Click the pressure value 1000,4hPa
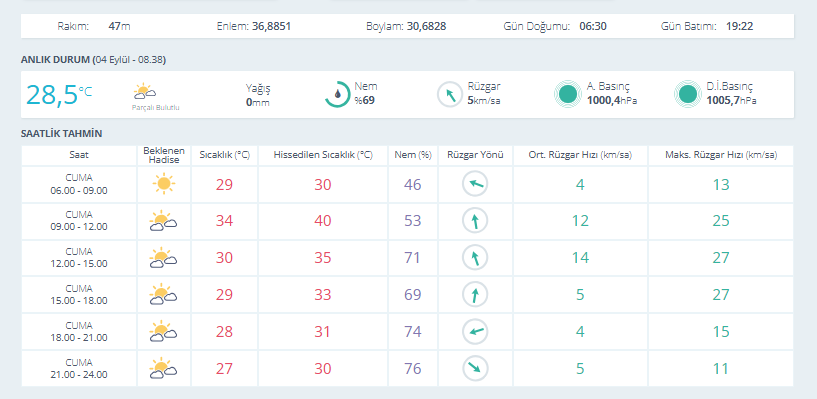This screenshot has width=817, height=399. tap(612, 101)
